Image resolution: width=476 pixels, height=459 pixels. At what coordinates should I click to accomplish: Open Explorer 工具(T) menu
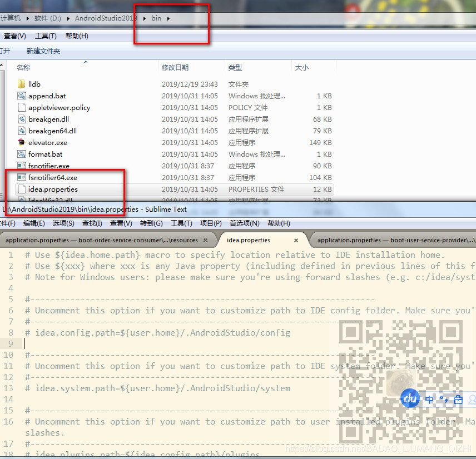(46, 36)
